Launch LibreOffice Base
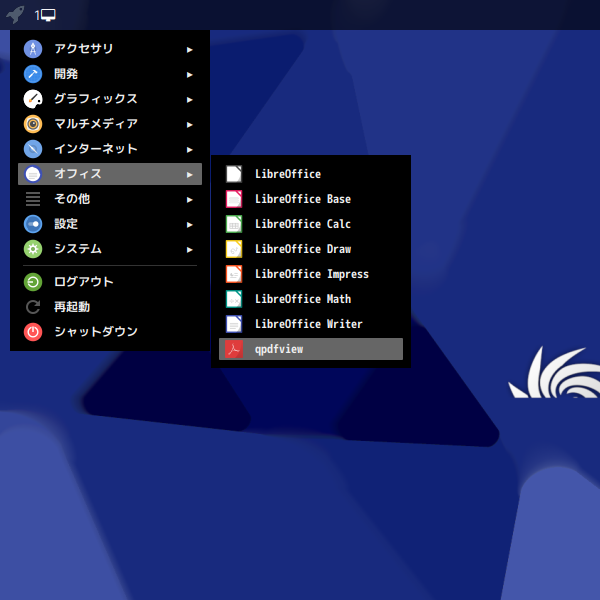 (x=311, y=199)
